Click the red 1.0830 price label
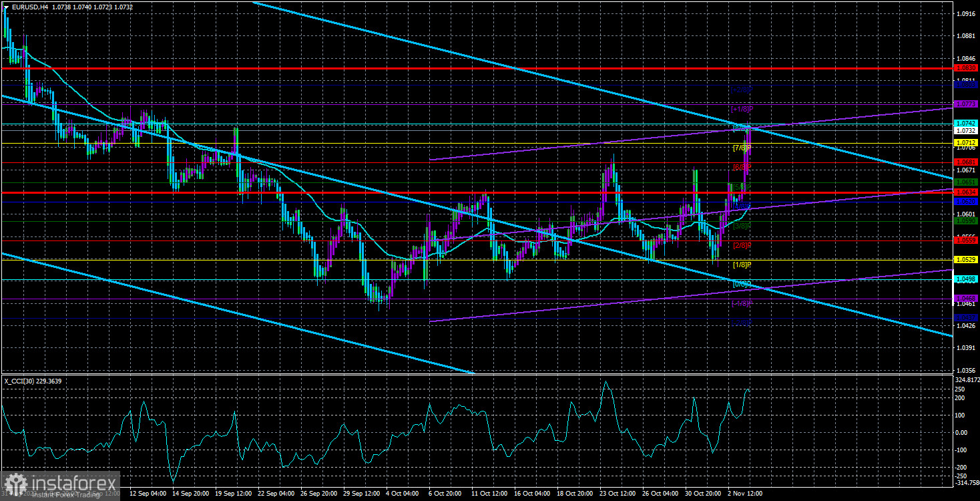Image resolution: width=980 pixels, height=501 pixels. (966, 68)
